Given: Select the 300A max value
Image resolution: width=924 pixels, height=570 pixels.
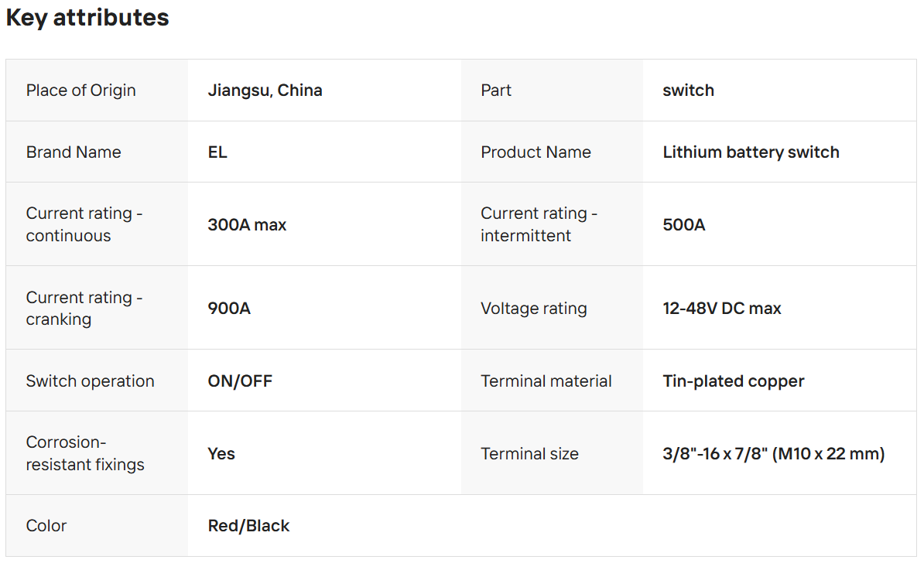Looking at the screenshot, I should click(x=247, y=225).
